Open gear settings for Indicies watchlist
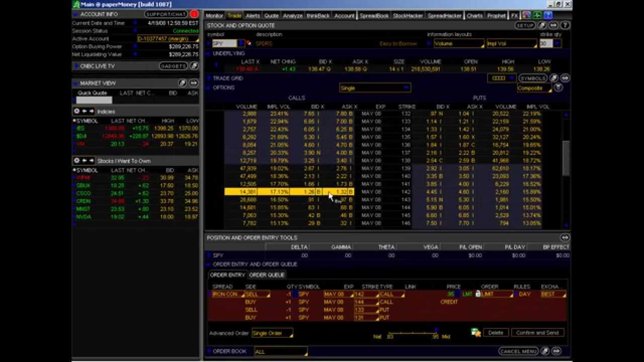 coord(77,111)
